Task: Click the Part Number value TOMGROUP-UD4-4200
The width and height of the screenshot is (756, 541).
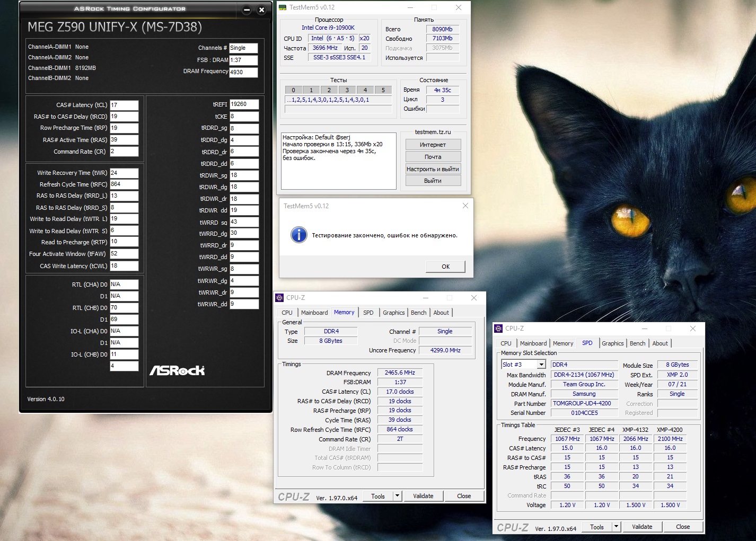Action: (584, 403)
